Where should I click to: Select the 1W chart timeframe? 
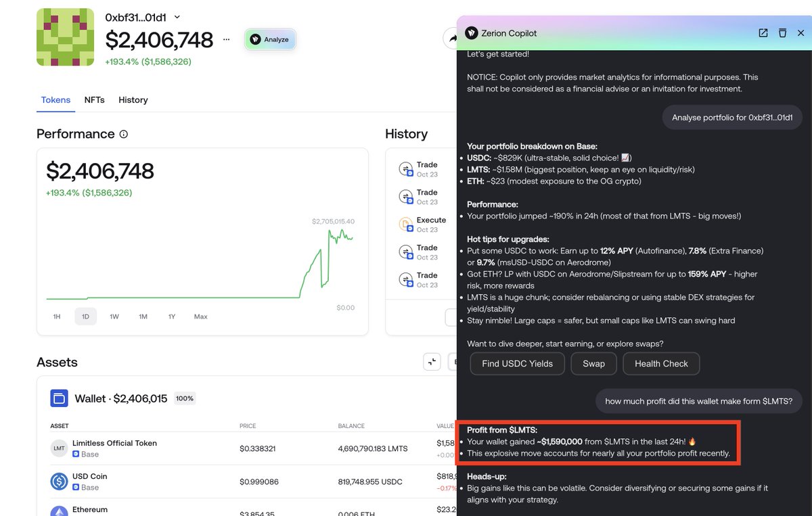point(114,316)
